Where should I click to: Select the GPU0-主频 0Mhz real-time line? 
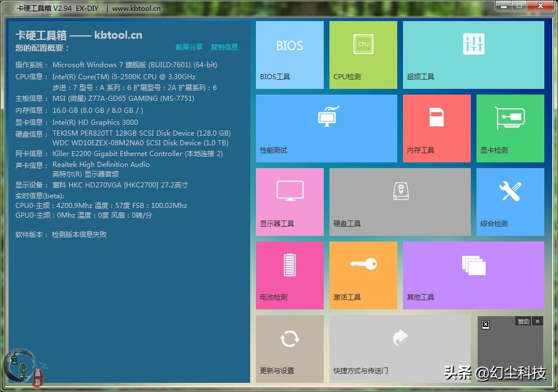[x=84, y=215]
